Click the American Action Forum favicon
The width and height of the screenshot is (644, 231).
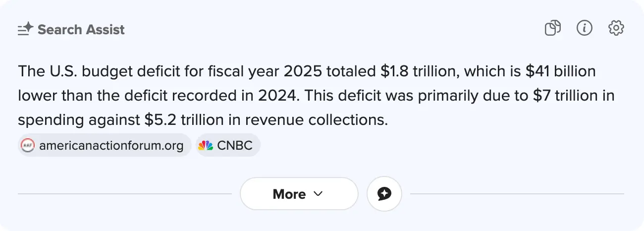[x=28, y=145]
